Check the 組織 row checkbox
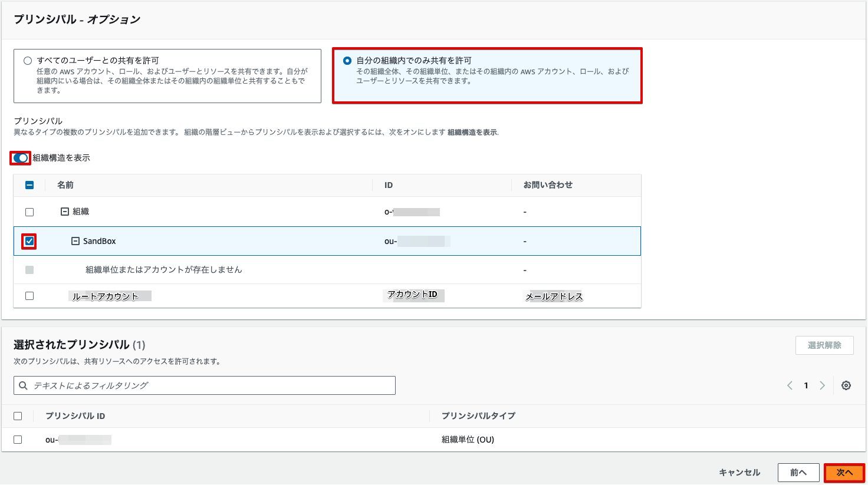This screenshot has height=485, width=868. [29, 212]
